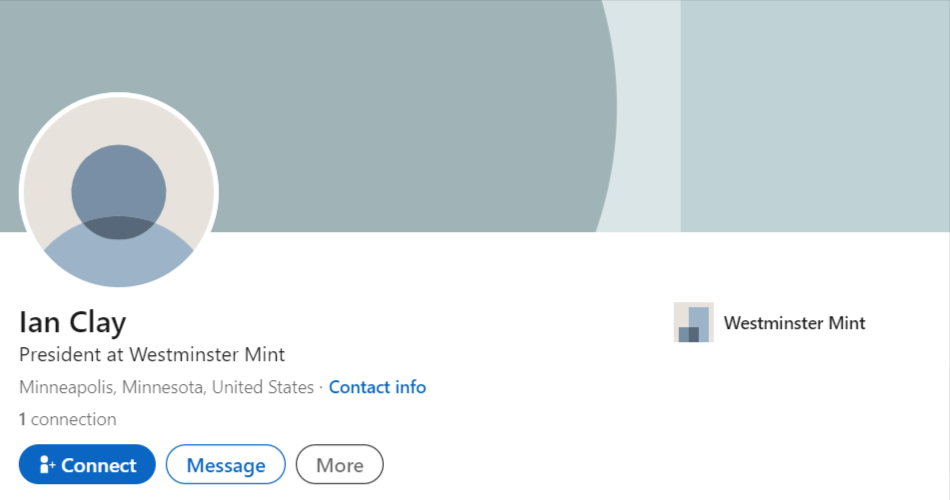950x500 pixels.
Task: Click the add-person icon inside Connect
Action: pyautogui.click(x=47, y=465)
